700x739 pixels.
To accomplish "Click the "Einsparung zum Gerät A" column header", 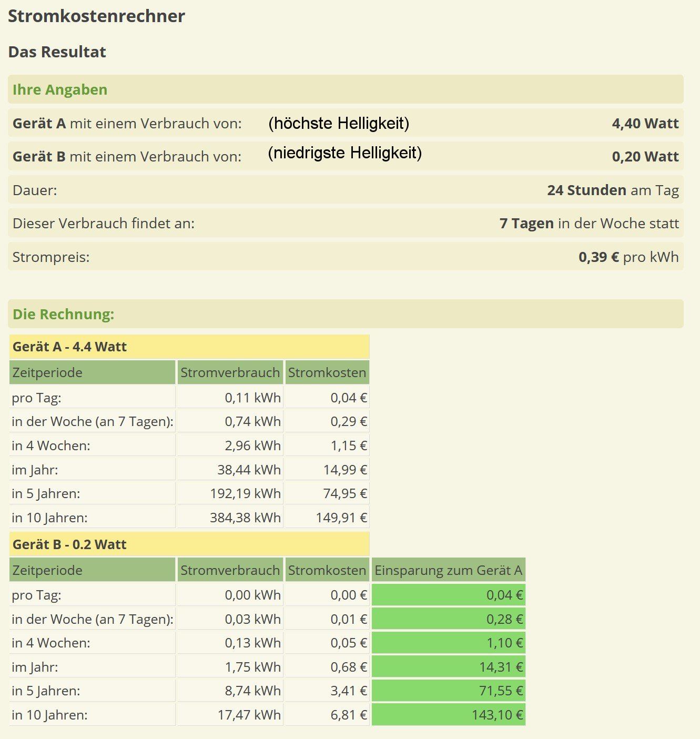I will pos(448,570).
